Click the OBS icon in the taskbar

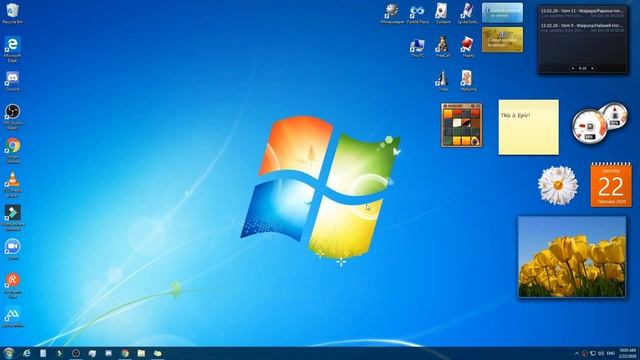(x=76, y=353)
